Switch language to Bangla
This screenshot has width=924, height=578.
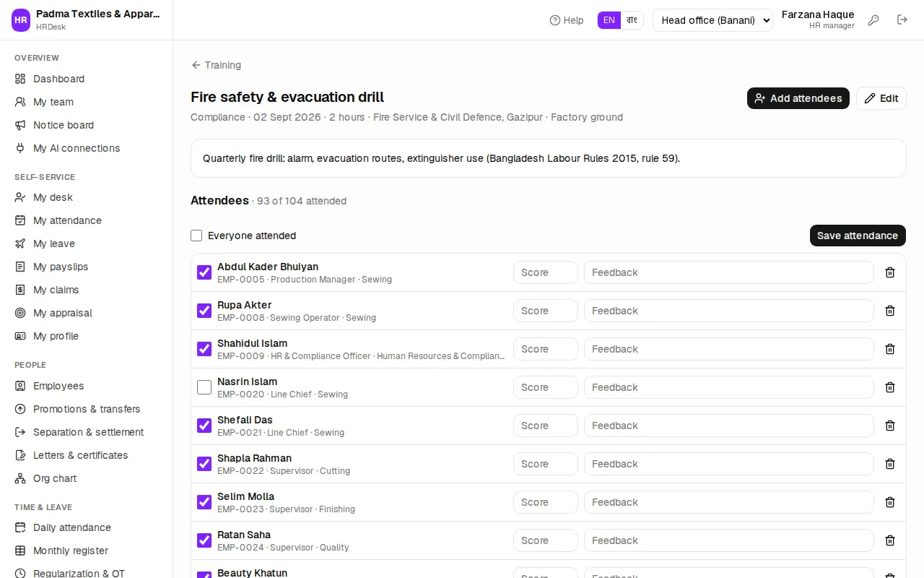coord(632,20)
